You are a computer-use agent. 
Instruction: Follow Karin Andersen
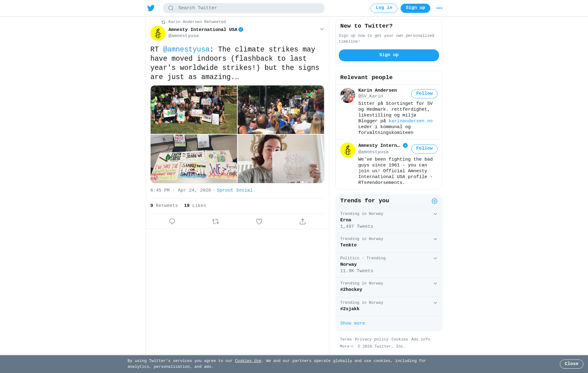[x=424, y=94]
